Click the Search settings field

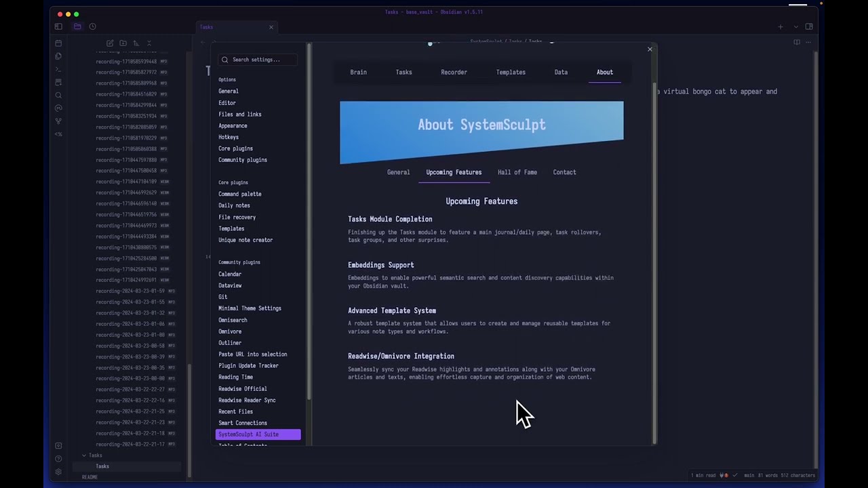258,60
